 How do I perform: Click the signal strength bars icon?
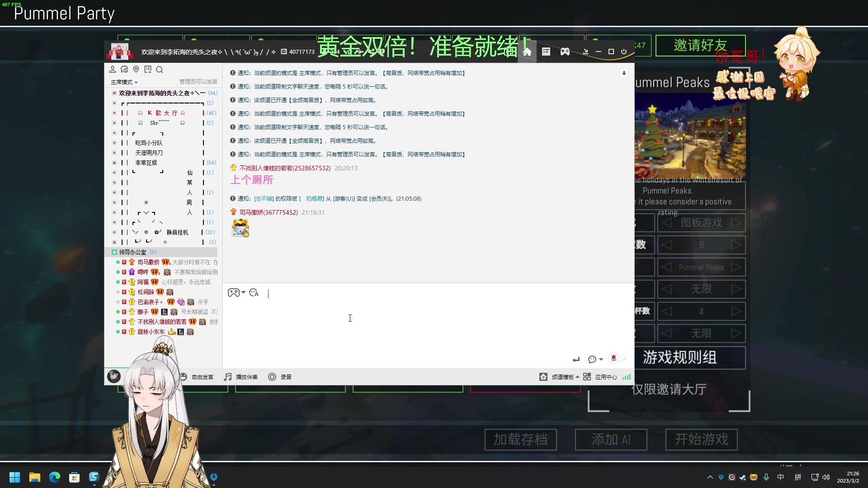click(627, 377)
